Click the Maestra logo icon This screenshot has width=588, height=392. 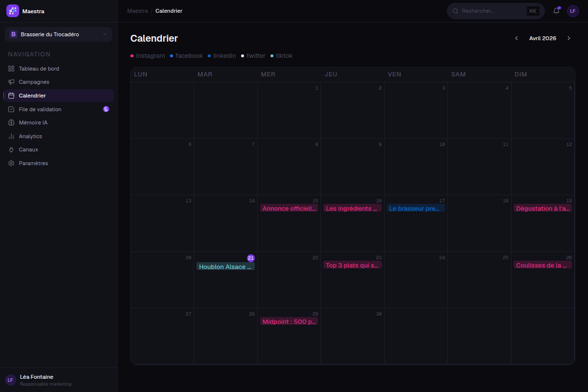13,11
